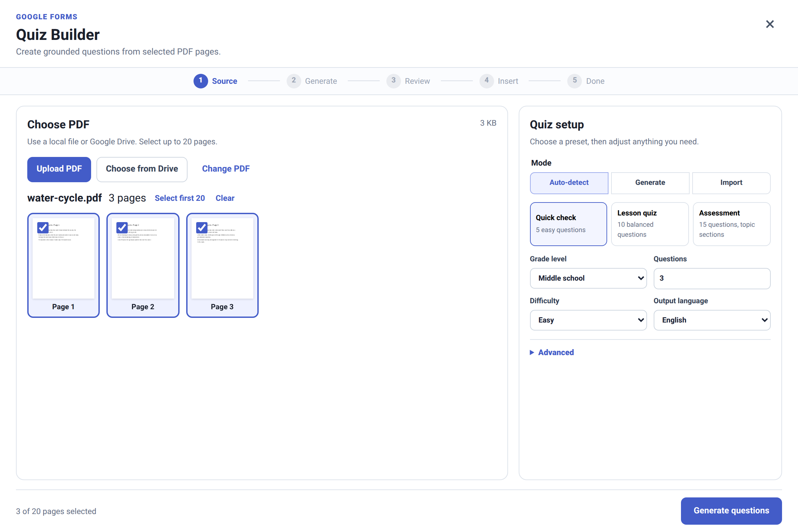
Task: Go to step 5 Done
Action: (586, 81)
